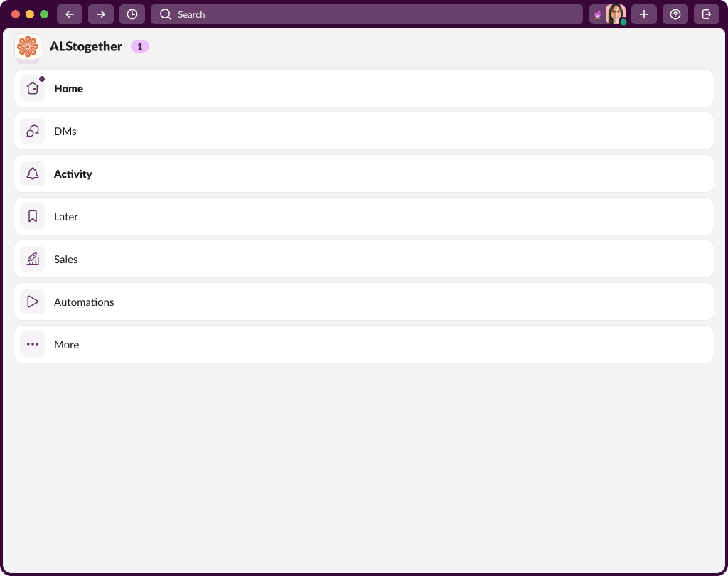Toggle your active status indicator
The image size is (728, 576).
click(625, 21)
